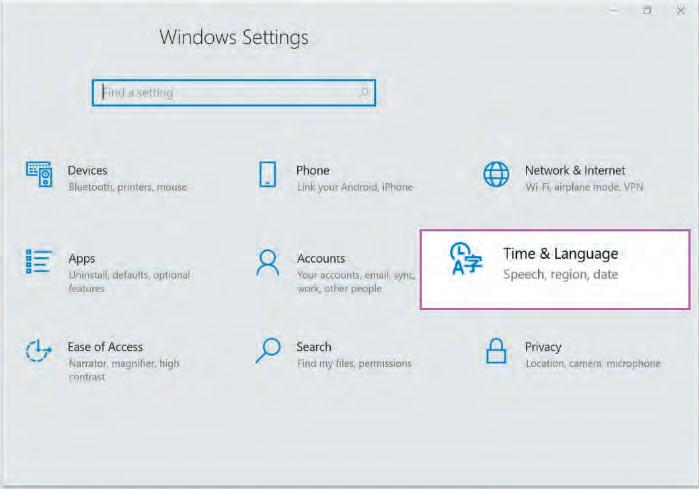Maximize the Settings window

point(647,10)
